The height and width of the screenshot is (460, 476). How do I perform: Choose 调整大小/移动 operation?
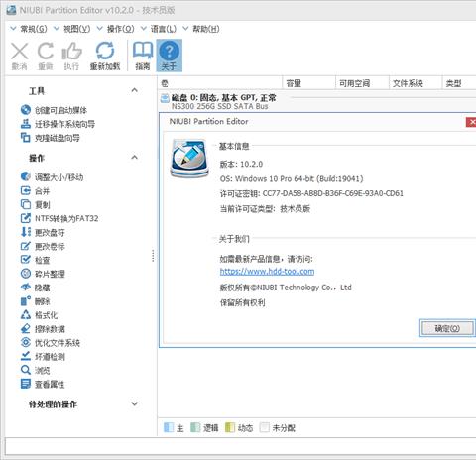[52, 177]
